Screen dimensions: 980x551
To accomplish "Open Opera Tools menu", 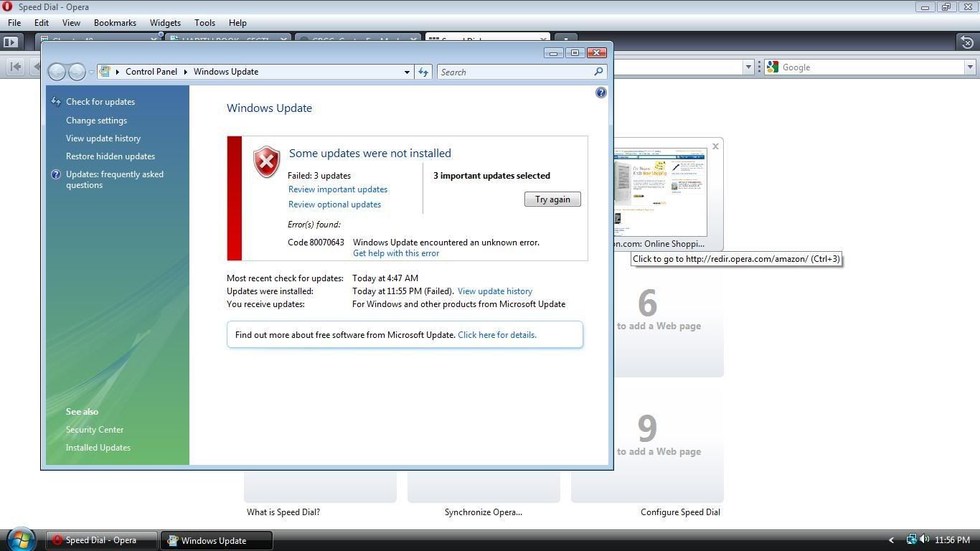I will [204, 23].
